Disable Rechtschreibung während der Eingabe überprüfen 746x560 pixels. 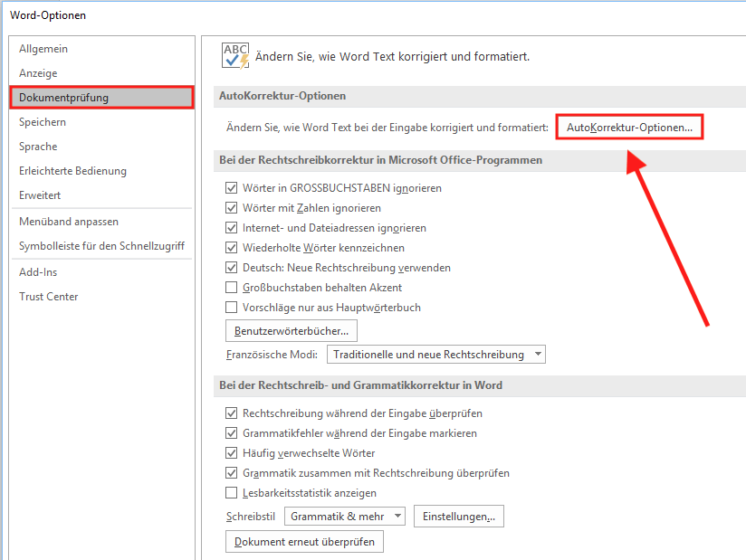[x=232, y=413]
